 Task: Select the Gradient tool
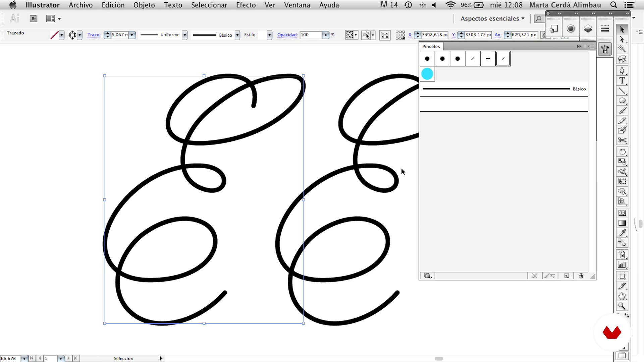coord(622,223)
